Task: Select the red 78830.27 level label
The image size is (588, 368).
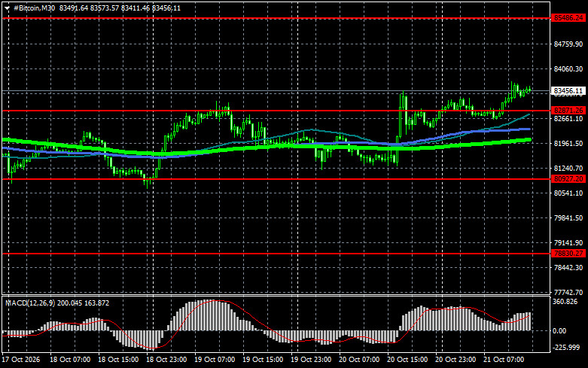Action: tap(568, 254)
